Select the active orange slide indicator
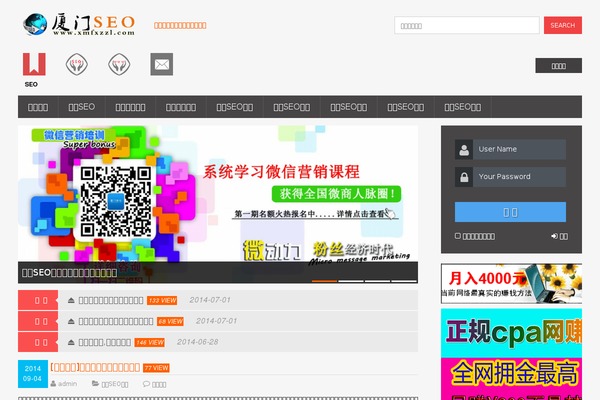This screenshot has height=400, width=600. [324, 281]
